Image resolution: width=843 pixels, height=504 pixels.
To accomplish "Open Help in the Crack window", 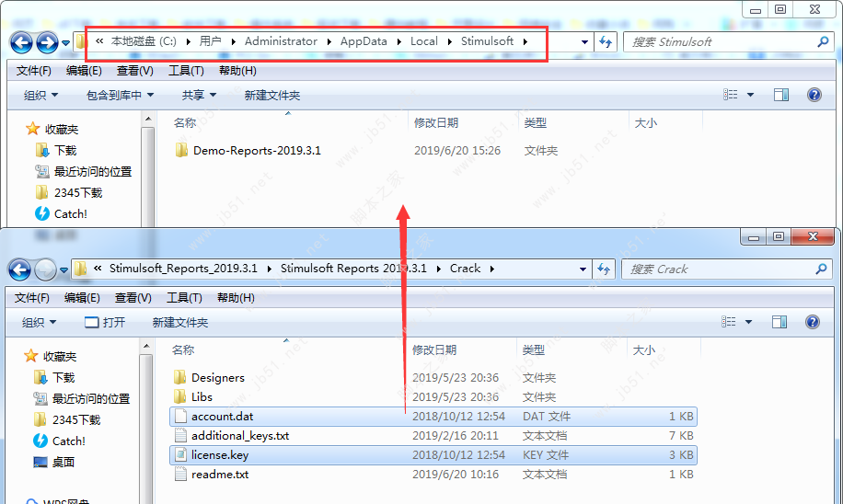I will coord(813,322).
